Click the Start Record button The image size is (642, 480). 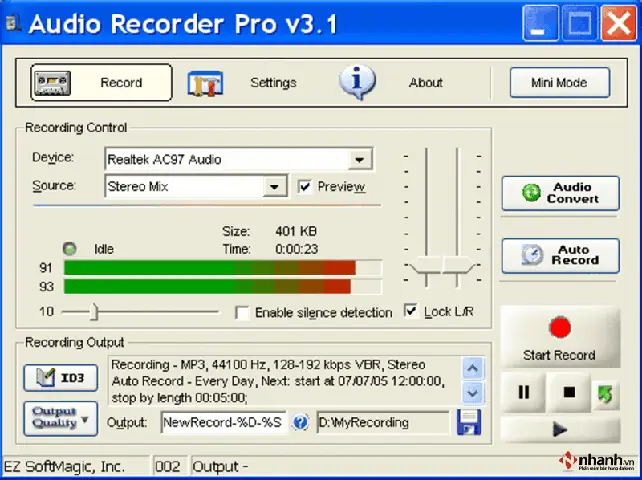[x=560, y=337]
